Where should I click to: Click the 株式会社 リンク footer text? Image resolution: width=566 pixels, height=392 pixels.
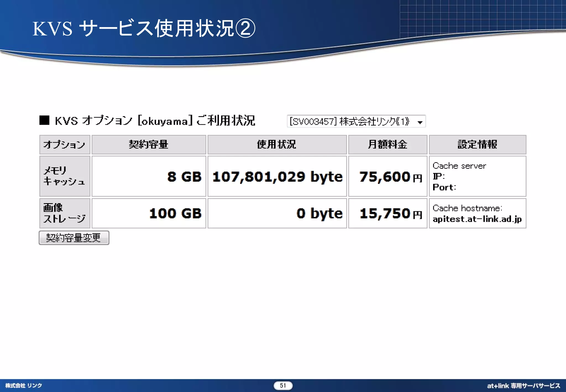tap(23, 385)
